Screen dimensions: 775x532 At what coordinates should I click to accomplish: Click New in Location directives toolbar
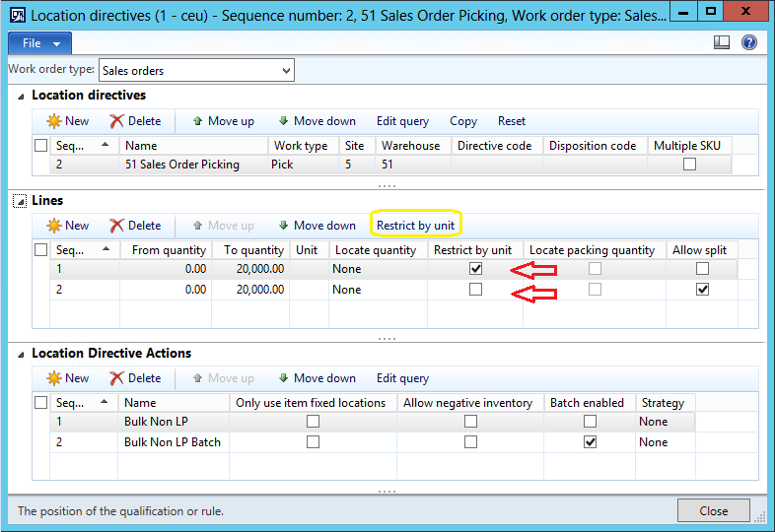(67, 121)
